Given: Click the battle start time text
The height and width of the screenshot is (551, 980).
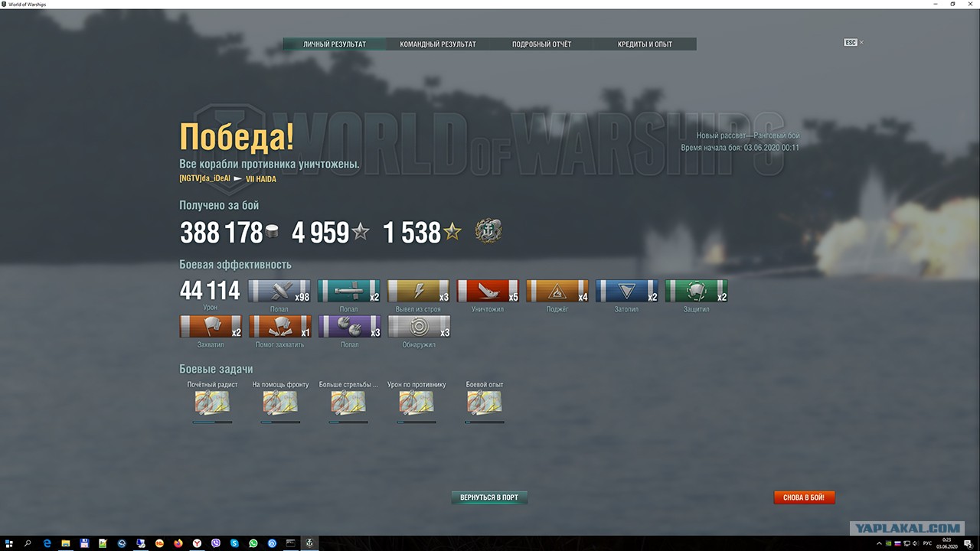Looking at the screenshot, I should point(740,148).
